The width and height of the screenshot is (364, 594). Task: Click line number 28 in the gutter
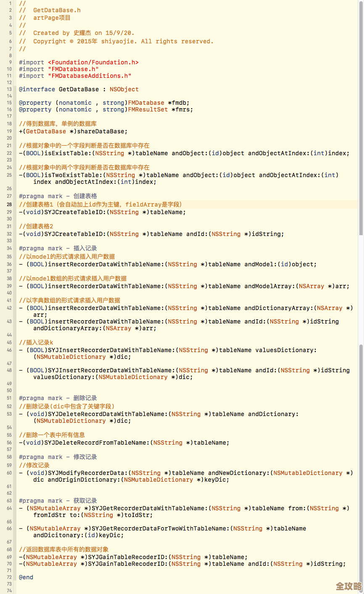click(9, 204)
